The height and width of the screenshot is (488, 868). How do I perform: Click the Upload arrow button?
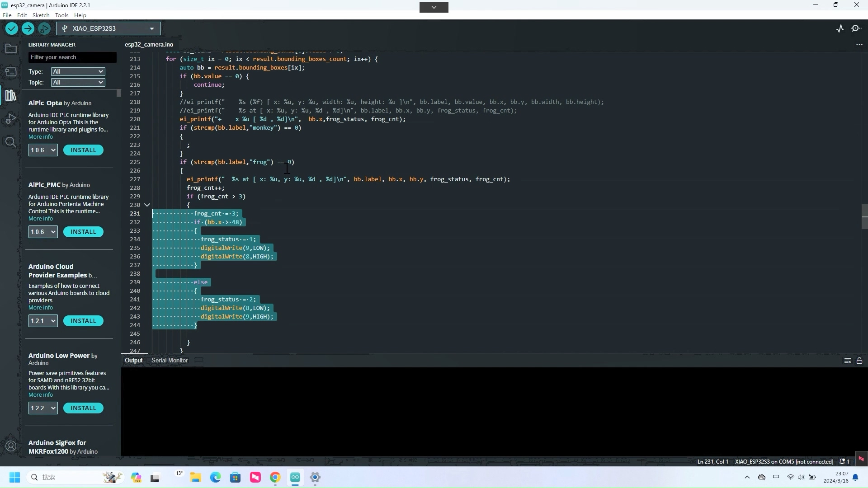click(x=28, y=28)
